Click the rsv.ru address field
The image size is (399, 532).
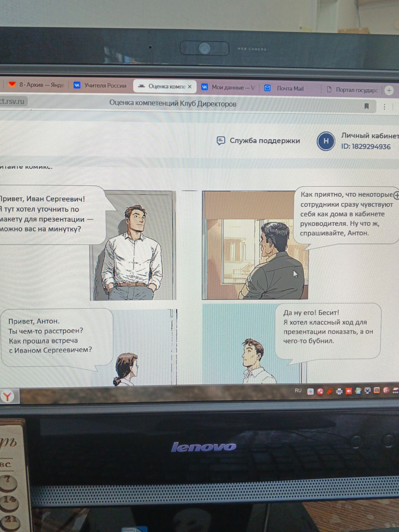(13, 101)
